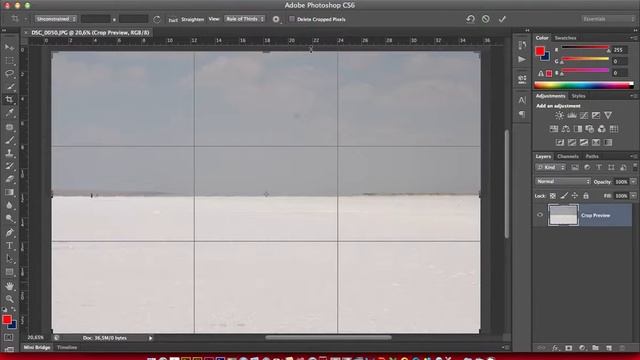Select the Gradient tool
Screen dimensions: 640x360
point(9,192)
